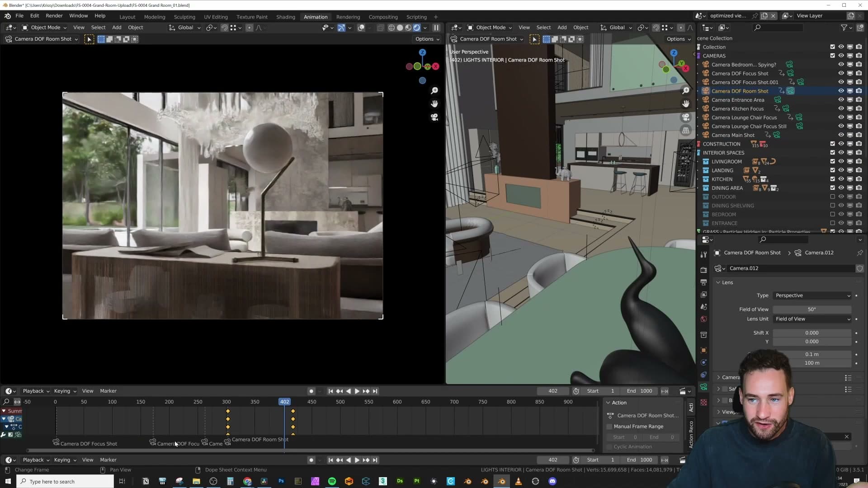Uncheck the CAMERAS collection checkbox
Screen dimensions: 868x488
coord(832,56)
